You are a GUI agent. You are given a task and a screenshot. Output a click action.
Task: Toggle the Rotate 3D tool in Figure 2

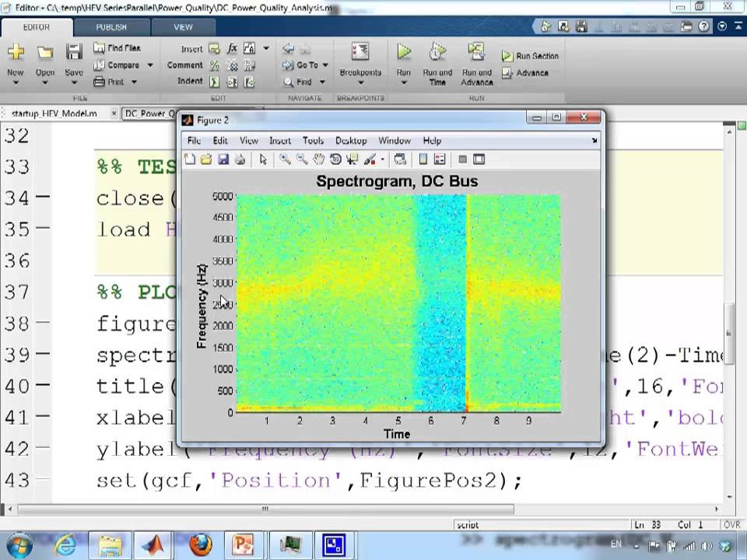(335, 159)
